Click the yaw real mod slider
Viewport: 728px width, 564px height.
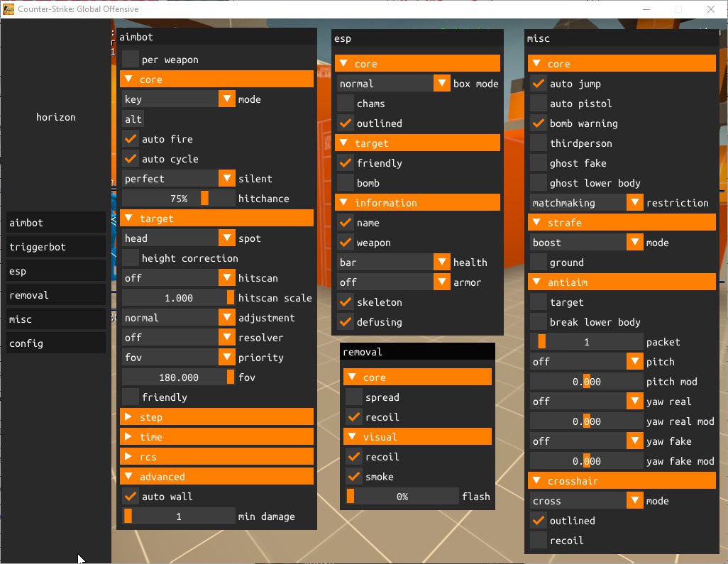587,421
